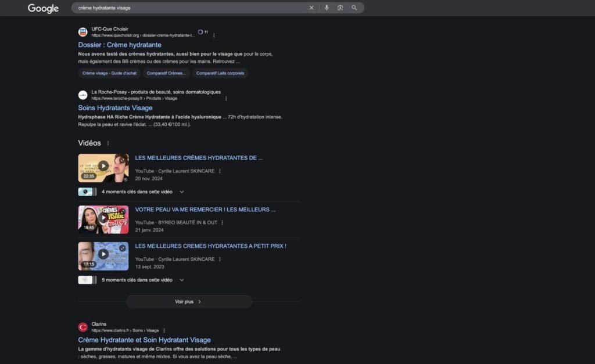Viewport: 595px width, 364px height.
Task: Open the Soins Hydratants Visage link
Action: (115, 108)
